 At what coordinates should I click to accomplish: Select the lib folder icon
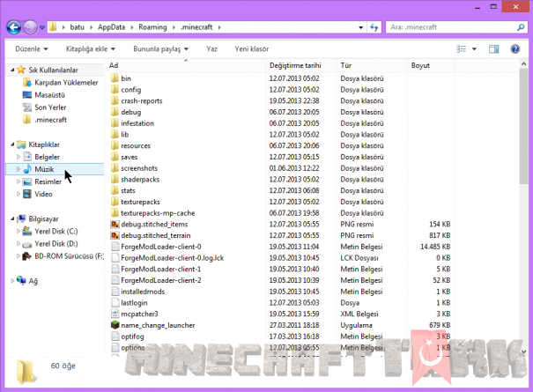click(x=115, y=134)
